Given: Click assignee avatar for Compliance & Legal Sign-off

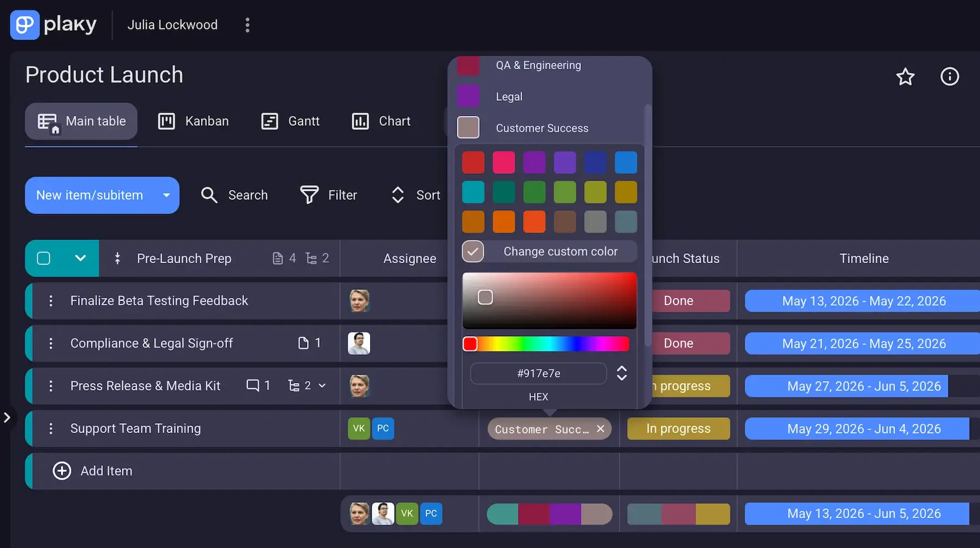Looking at the screenshot, I should pos(359,343).
